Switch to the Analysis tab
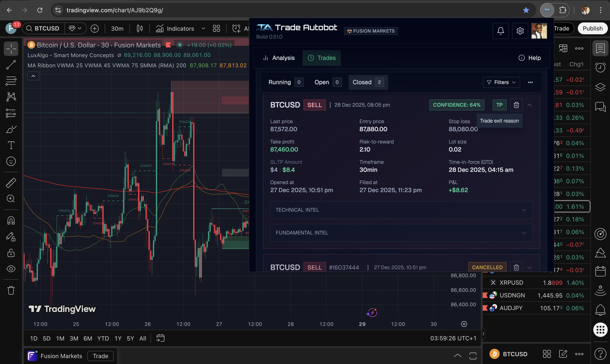Screen dimensions: 610x364 tap(279, 58)
